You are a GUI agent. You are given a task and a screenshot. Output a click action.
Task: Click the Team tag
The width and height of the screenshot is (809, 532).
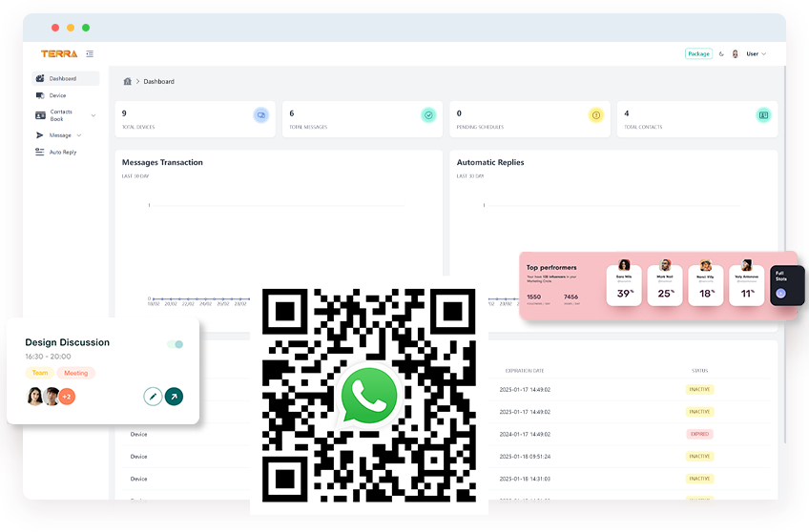[x=40, y=373]
